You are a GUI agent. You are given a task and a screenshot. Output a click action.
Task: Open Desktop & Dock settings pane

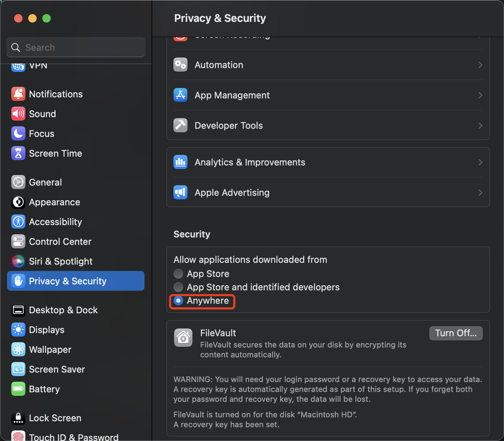[x=63, y=310]
